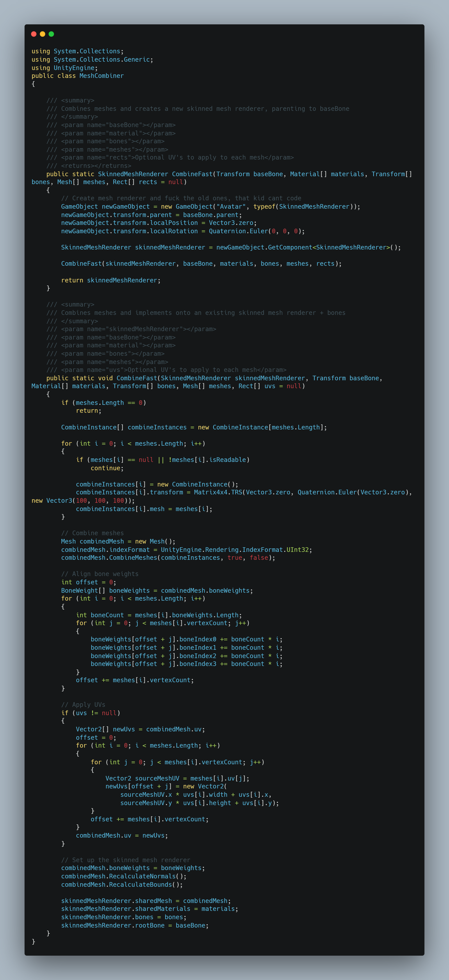
Task: Click the 'that kid cant code' comment
Action: pos(181,198)
